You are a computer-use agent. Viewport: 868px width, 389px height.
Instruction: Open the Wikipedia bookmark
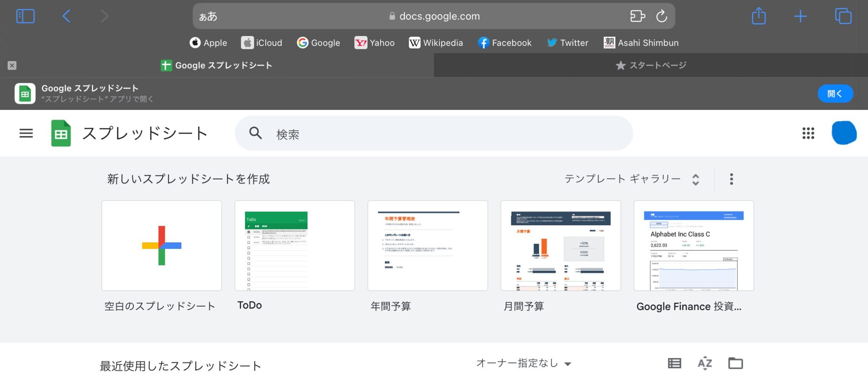click(436, 42)
